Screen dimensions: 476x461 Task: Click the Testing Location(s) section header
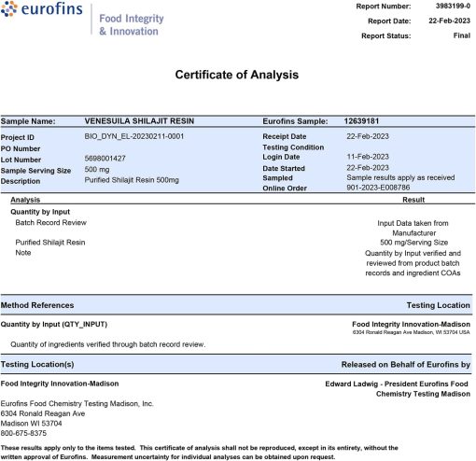point(37,364)
